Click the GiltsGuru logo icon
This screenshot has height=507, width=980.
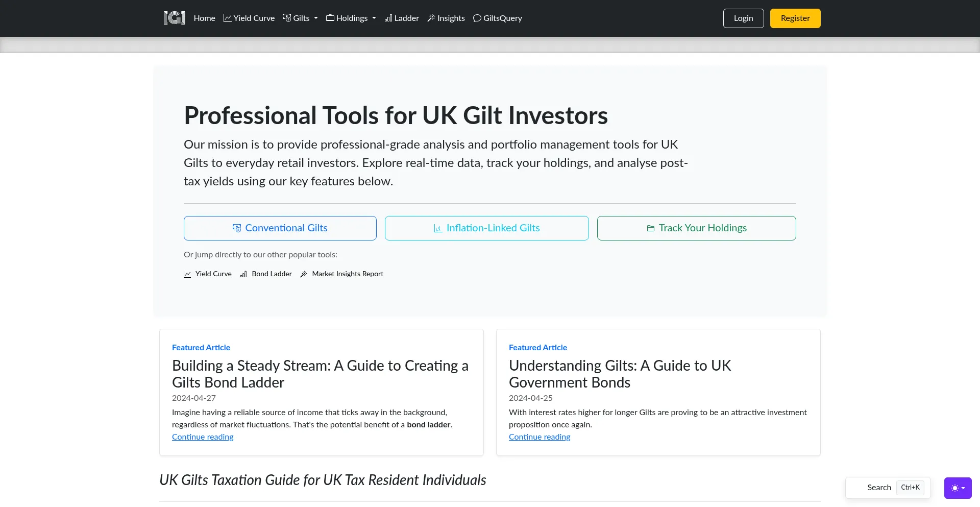pos(174,18)
